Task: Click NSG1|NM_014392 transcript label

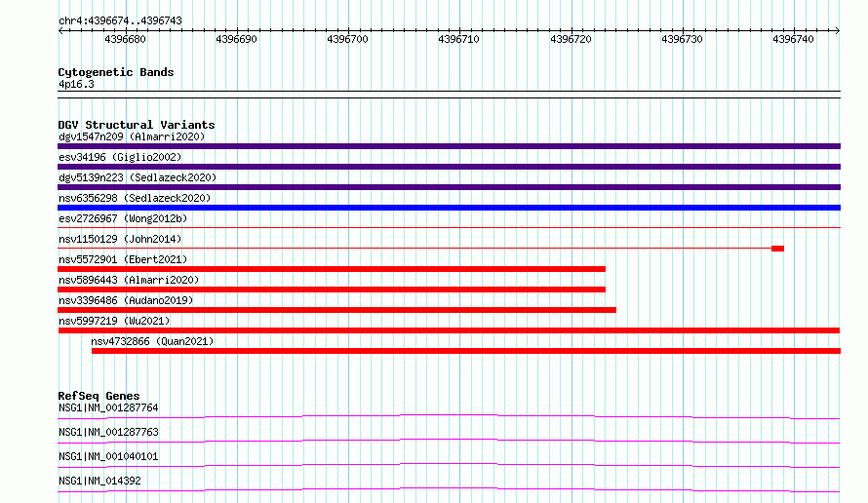Action: (99, 481)
